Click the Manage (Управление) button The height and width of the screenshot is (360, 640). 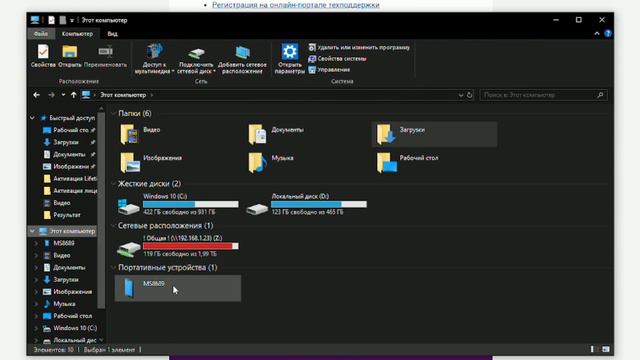329,69
